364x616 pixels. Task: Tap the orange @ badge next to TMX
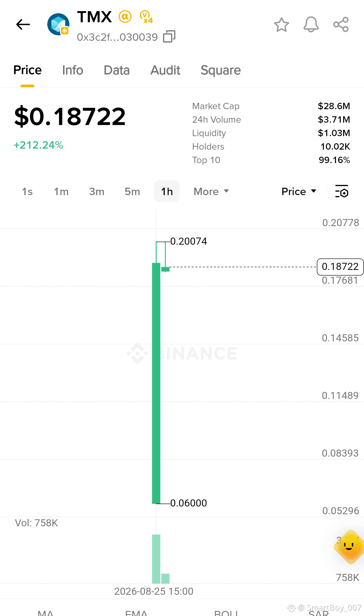pyautogui.click(x=125, y=17)
